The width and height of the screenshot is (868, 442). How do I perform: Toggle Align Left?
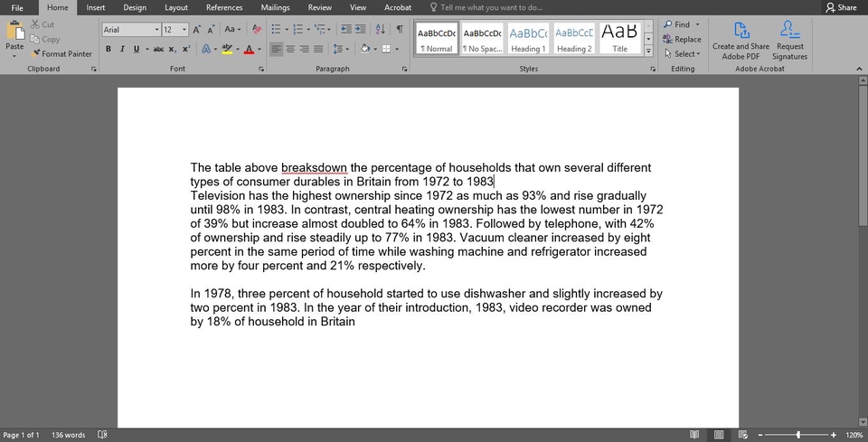click(276, 49)
